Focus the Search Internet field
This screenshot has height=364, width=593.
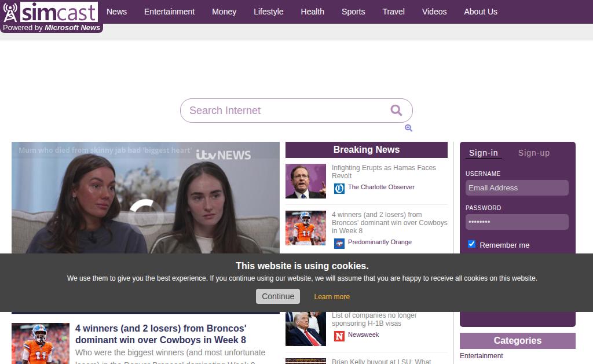click(x=284, y=111)
